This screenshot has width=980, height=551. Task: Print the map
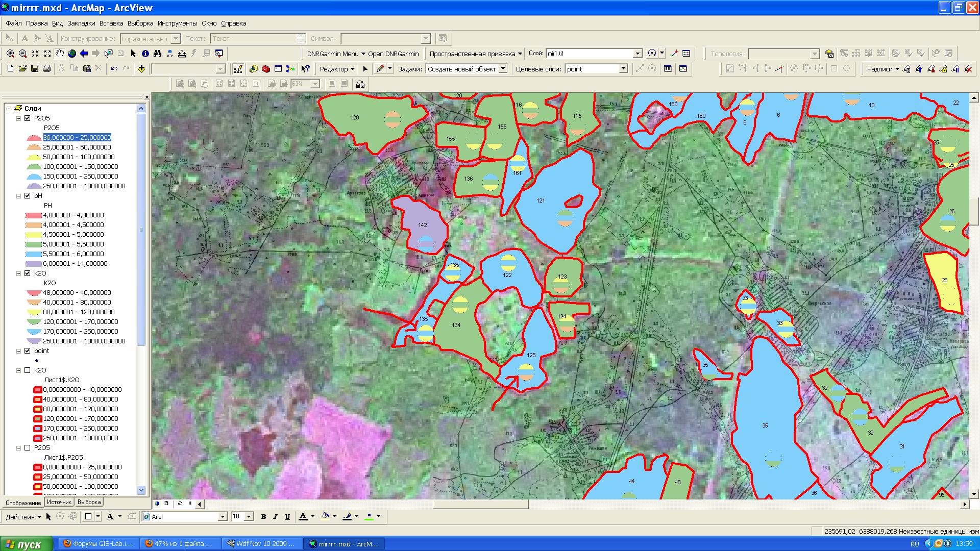point(47,69)
